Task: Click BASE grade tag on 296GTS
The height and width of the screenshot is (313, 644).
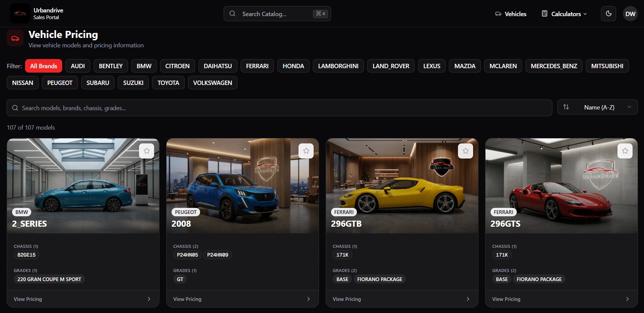Action: click(502, 279)
